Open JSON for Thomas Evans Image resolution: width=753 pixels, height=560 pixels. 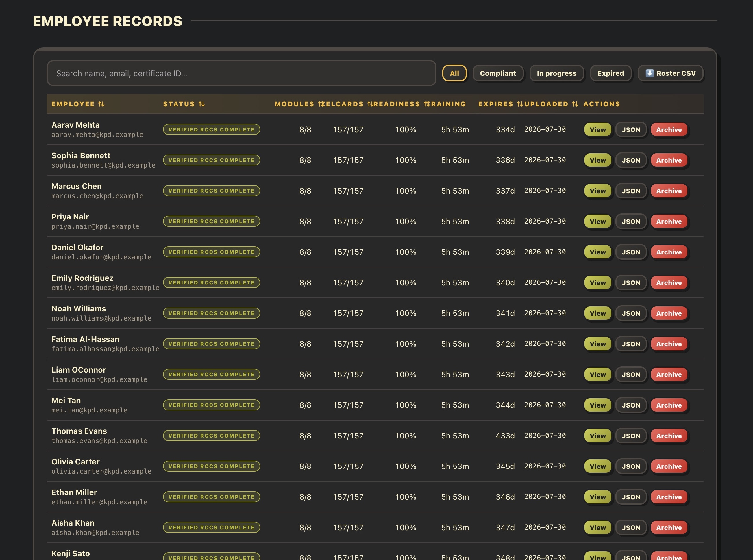tap(631, 436)
